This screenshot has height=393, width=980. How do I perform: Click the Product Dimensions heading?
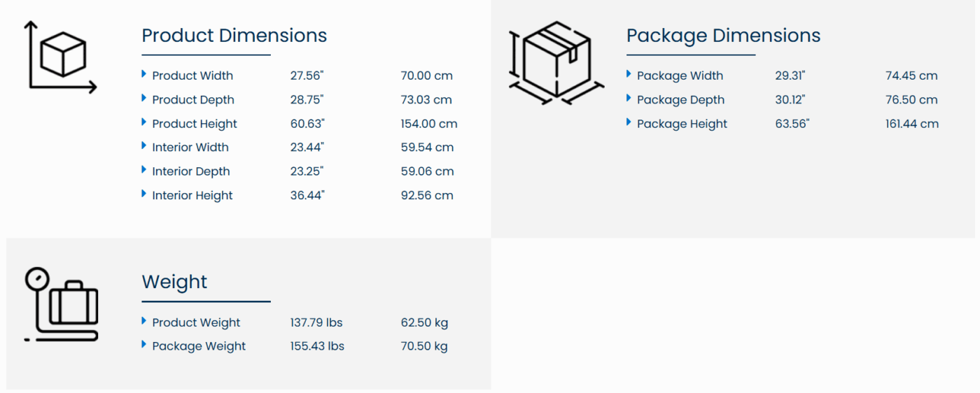click(x=234, y=36)
